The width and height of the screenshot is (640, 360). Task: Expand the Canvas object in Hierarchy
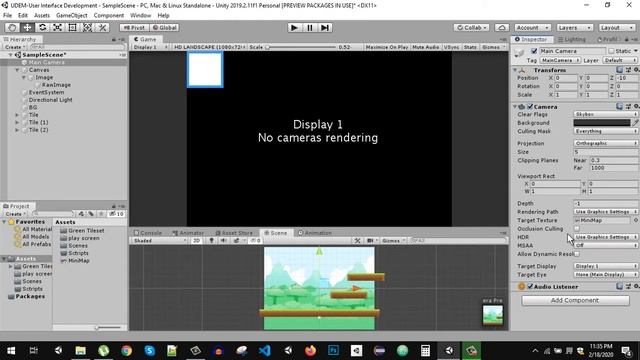17,70
